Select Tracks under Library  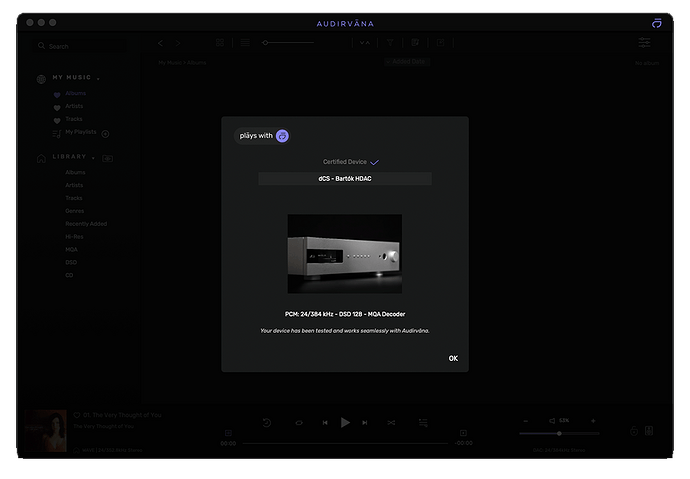73,198
